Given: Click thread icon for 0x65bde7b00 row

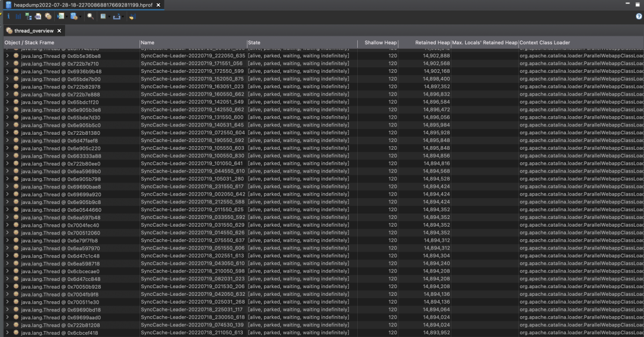Looking at the screenshot, I should 16,79.
